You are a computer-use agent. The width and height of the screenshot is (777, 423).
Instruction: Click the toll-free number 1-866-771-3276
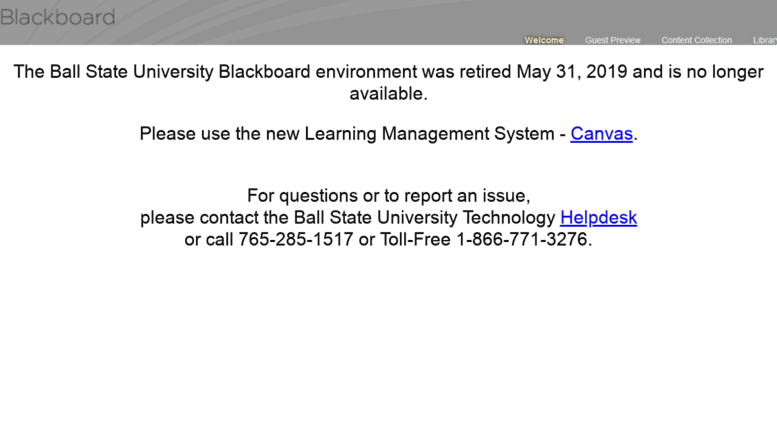tap(522, 240)
